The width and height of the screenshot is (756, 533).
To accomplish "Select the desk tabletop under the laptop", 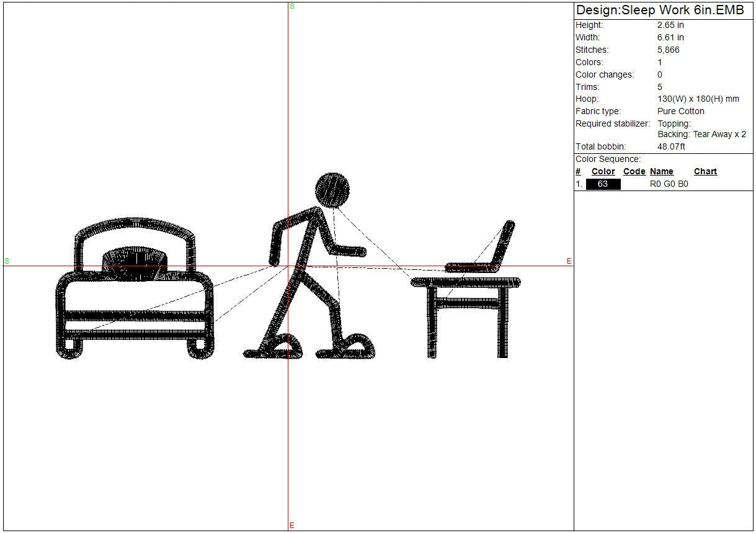I will tap(466, 283).
